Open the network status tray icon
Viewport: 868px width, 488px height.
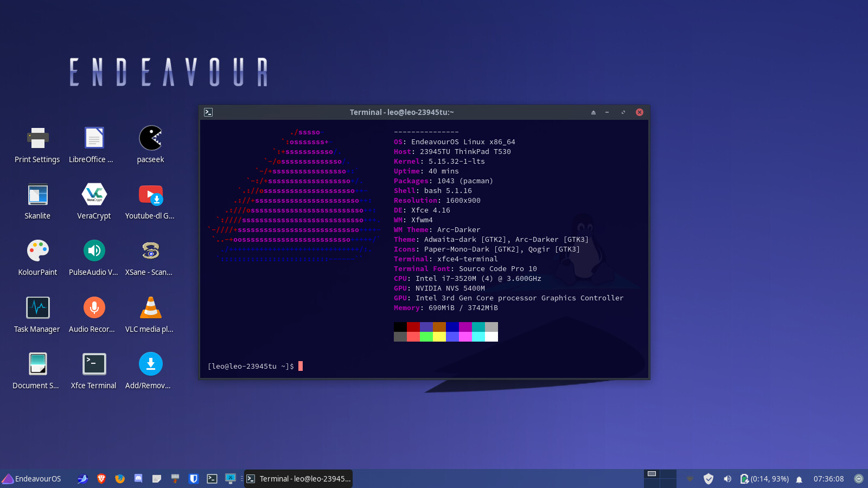[690, 479]
